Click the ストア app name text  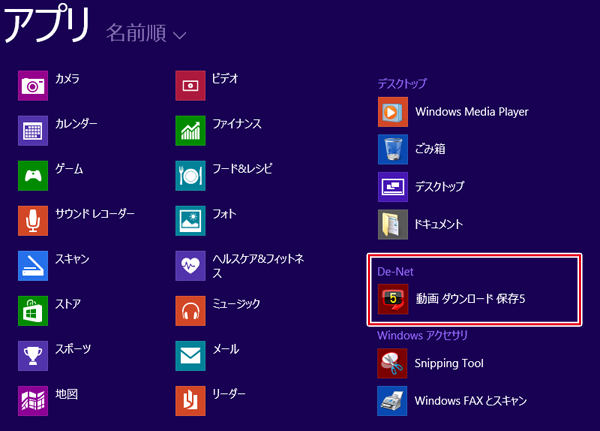coord(68,304)
